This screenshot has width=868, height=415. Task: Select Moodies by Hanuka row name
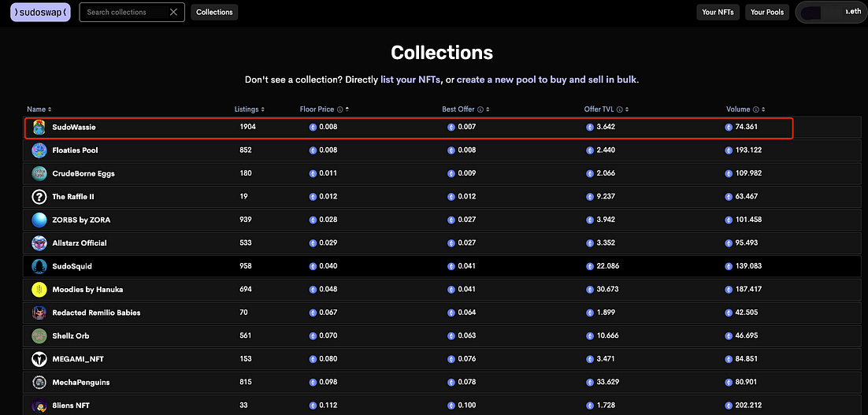click(87, 289)
